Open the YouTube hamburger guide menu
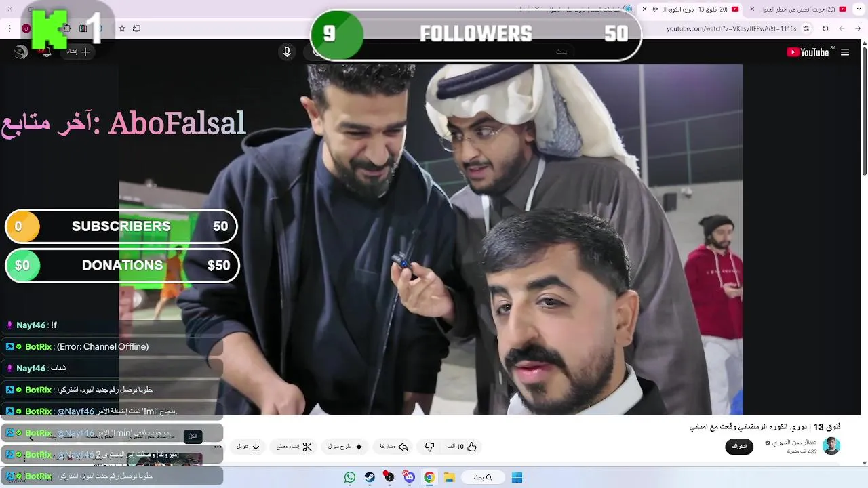Image resolution: width=868 pixels, height=488 pixels. [x=845, y=52]
